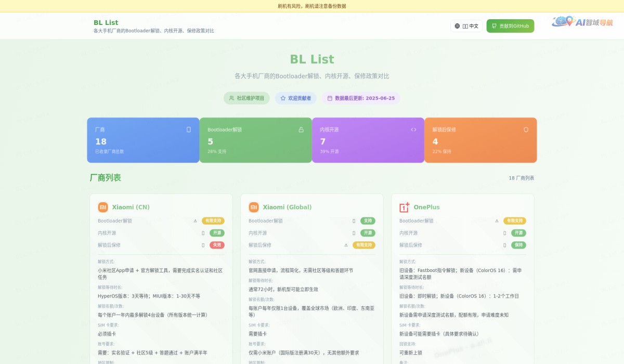The height and width of the screenshot is (364, 624).
Task: Click the 贡献到GitHub button
Action: (511, 25)
